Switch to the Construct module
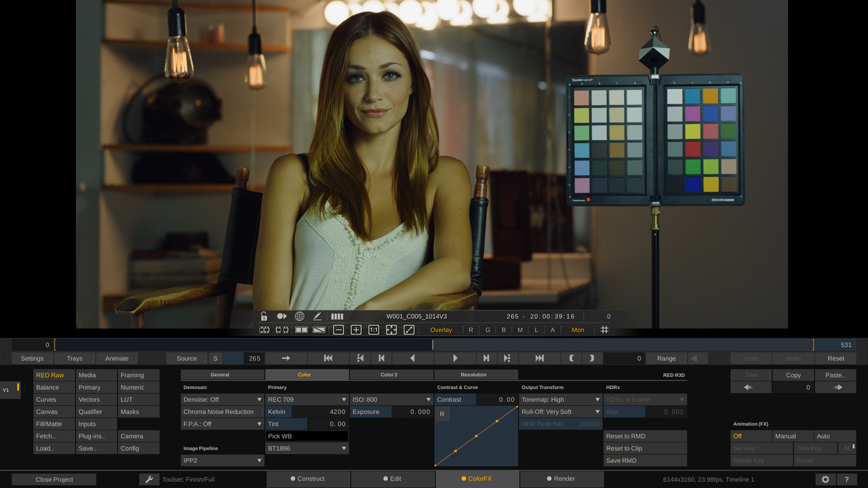Viewport: 868px width, 488px height. (307, 479)
